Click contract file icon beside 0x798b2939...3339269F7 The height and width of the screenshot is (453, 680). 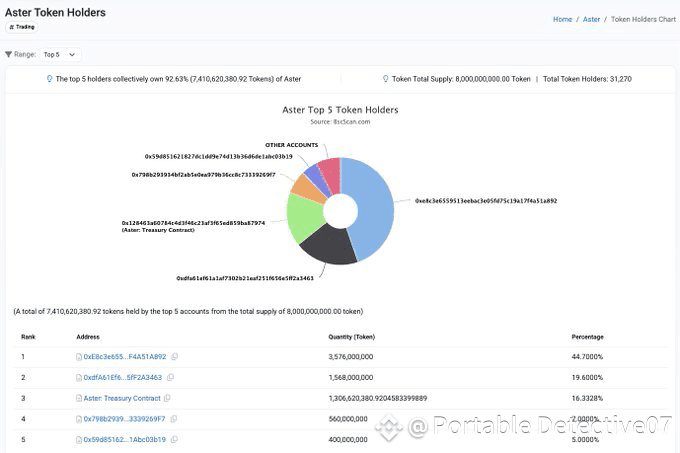79,419
